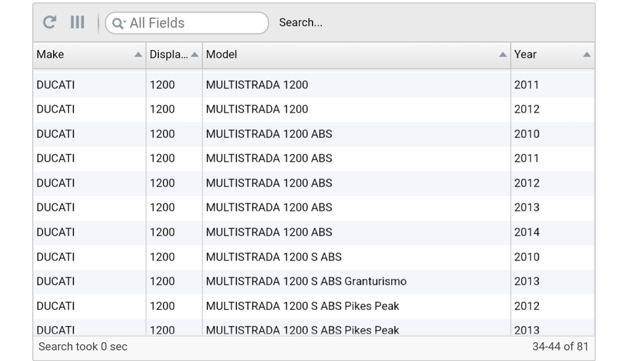The width and height of the screenshot is (644, 361).
Task: Open the show/hide columns icon
Action: pyautogui.click(x=77, y=22)
